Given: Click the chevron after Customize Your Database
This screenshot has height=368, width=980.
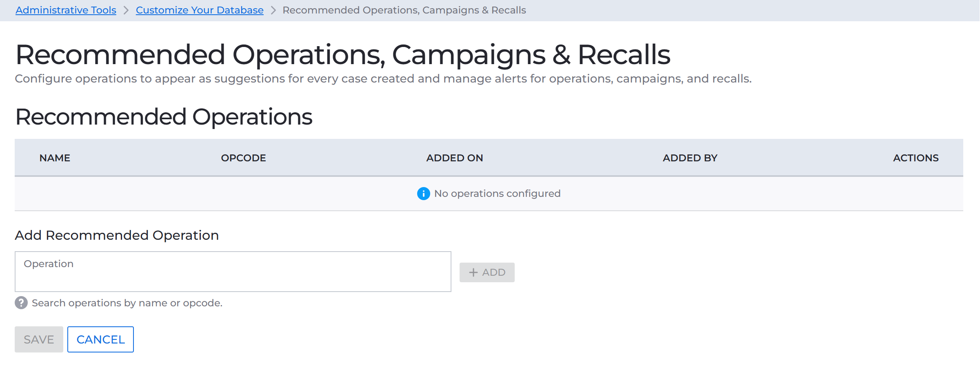Looking at the screenshot, I should coord(273,10).
